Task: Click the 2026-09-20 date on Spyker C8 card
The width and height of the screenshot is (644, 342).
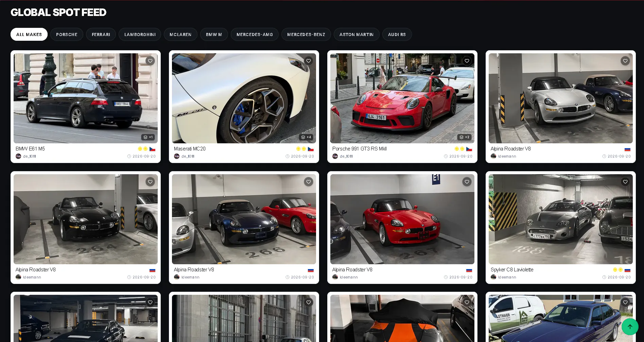Action: [x=619, y=277]
